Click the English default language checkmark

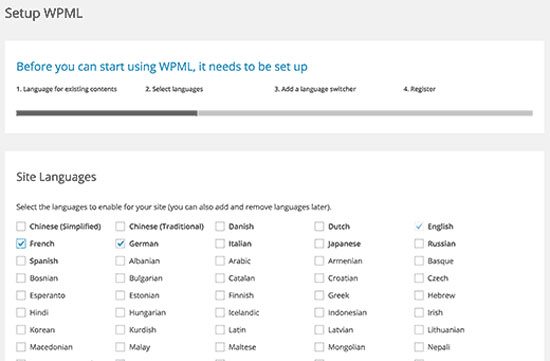[x=419, y=226]
